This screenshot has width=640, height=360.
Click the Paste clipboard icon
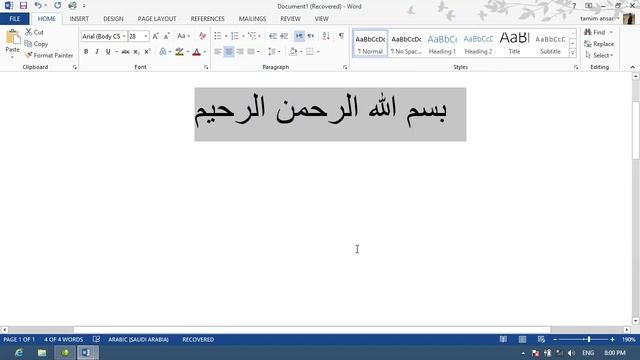click(x=13, y=38)
